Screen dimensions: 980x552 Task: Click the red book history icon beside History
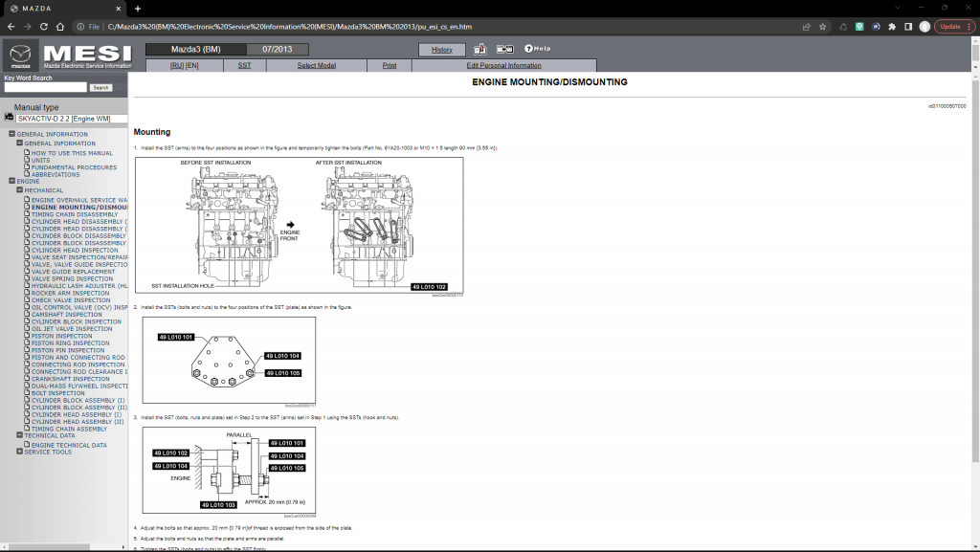[x=480, y=48]
